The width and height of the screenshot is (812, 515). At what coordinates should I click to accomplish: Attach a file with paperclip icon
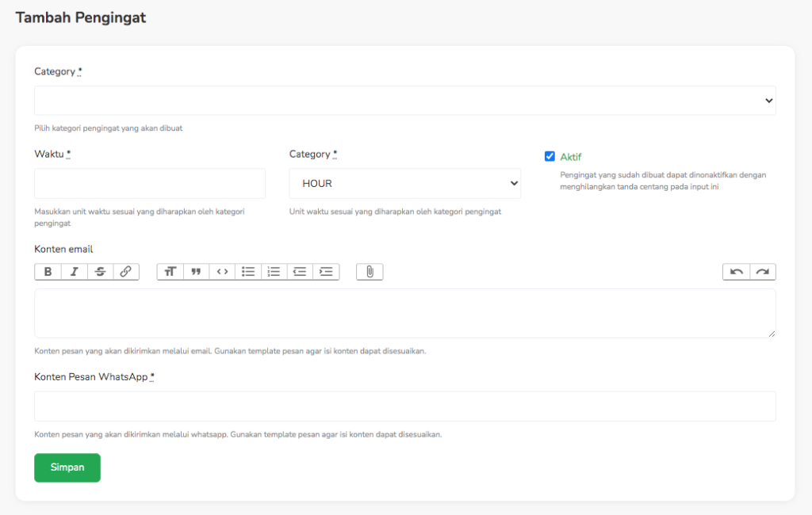(370, 272)
